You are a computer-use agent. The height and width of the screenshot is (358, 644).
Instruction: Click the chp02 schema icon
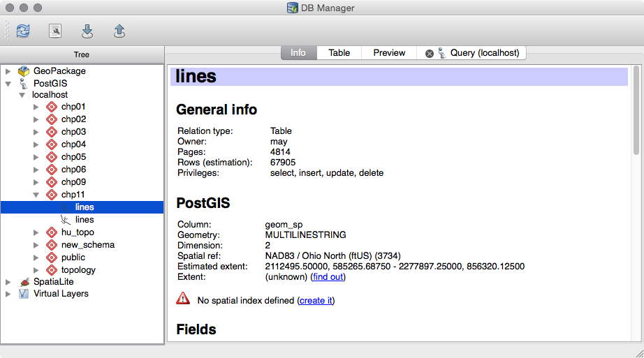(52, 119)
